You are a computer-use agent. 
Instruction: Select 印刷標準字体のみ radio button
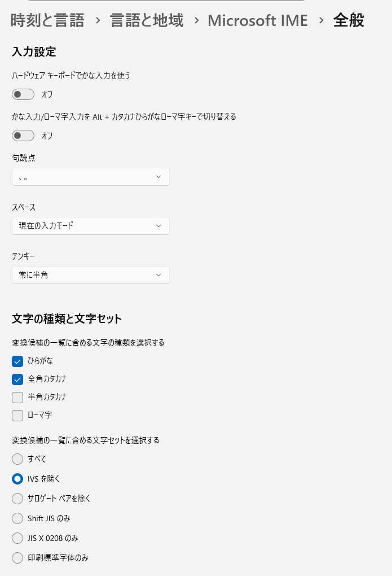point(17,558)
